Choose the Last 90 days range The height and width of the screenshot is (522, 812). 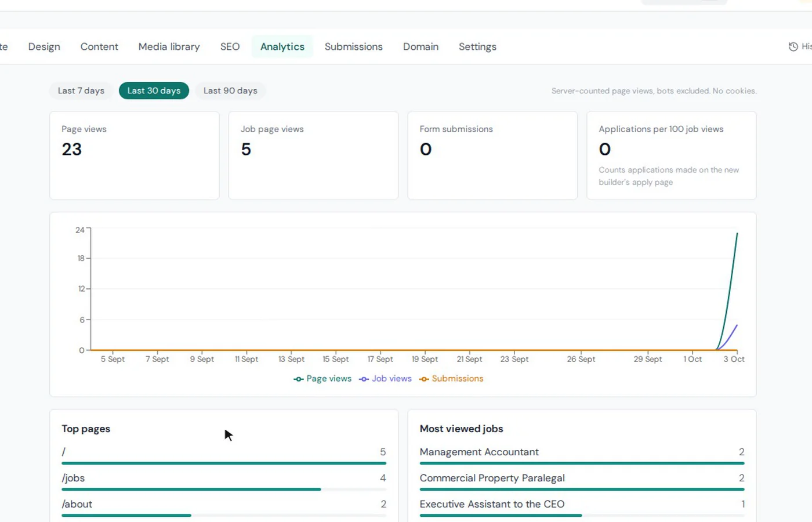pos(230,90)
